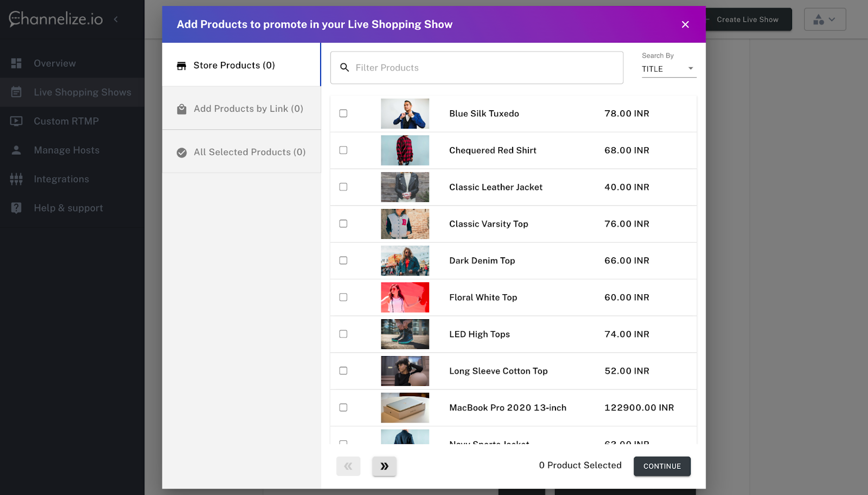This screenshot has width=868, height=495.
Task: Check the LED High Tops checkbox
Action: pyautogui.click(x=343, y=334)
